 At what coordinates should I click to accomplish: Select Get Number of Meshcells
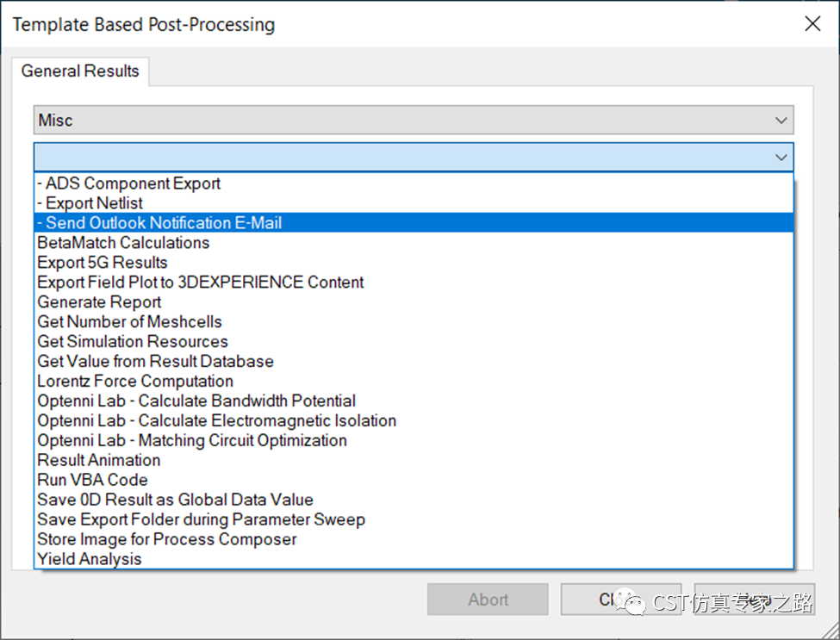coord(413,322)
